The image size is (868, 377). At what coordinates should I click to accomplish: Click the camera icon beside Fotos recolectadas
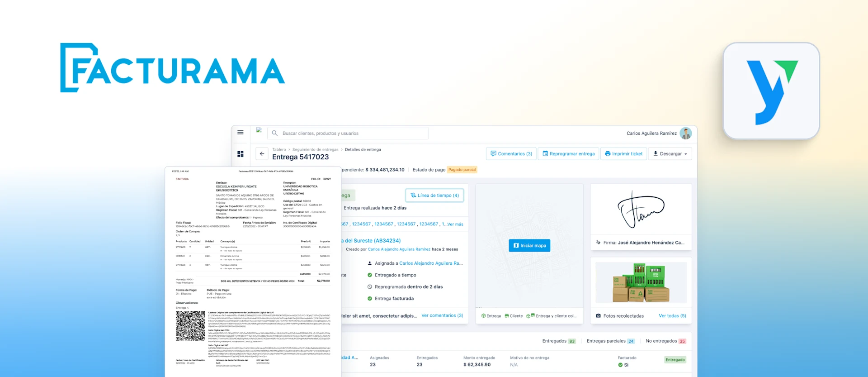(x=598, y=316)
